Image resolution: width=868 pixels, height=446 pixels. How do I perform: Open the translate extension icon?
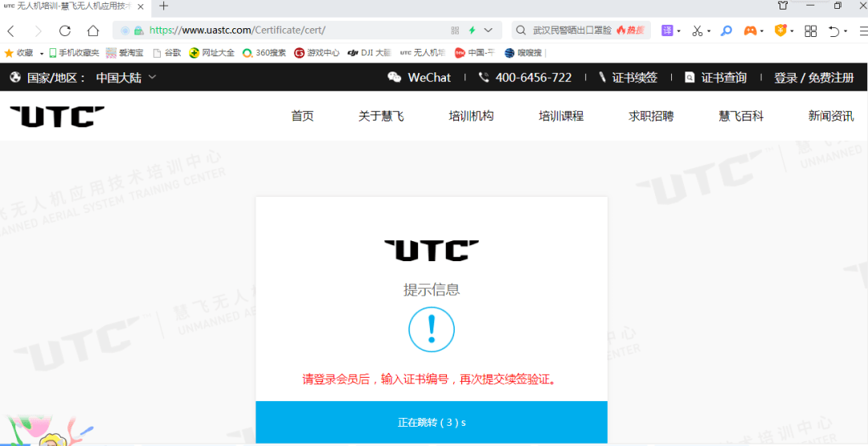pos(667,31)
